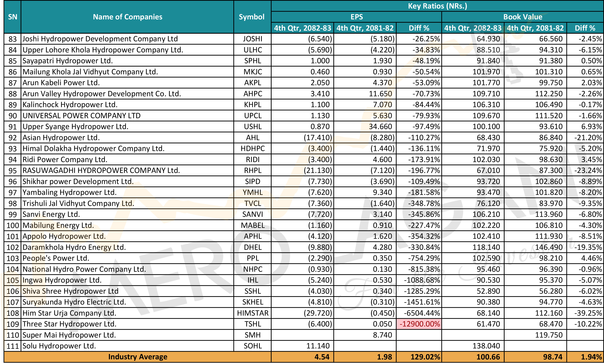Select the symbol 'NHPC'
The height and width of the screenshot is (364, 604).
[253, 269]
